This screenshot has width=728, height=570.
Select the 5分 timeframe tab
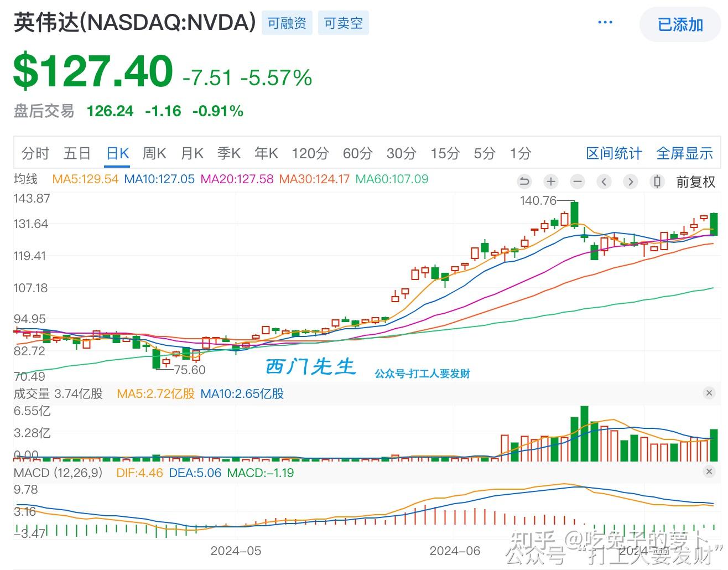[485, 153]
